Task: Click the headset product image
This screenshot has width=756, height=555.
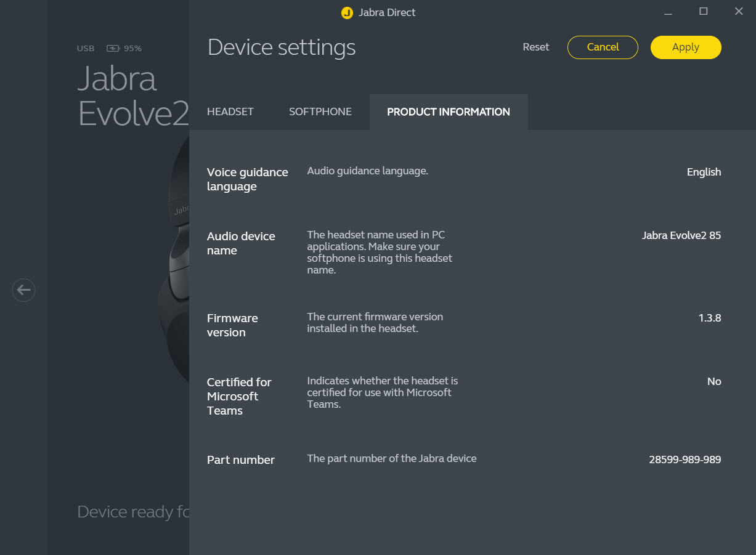Action: coord(173,259)
